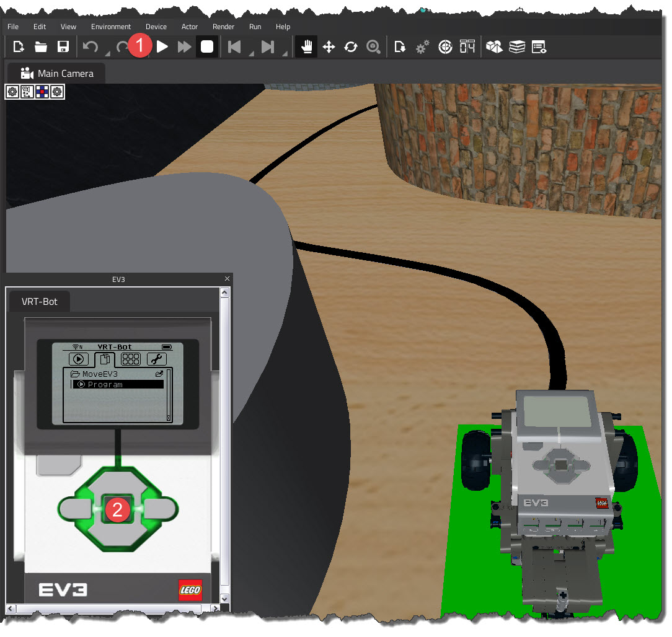The image size is (672, 637).
Task: Undo the last action
Action: [x=91, y=46]
